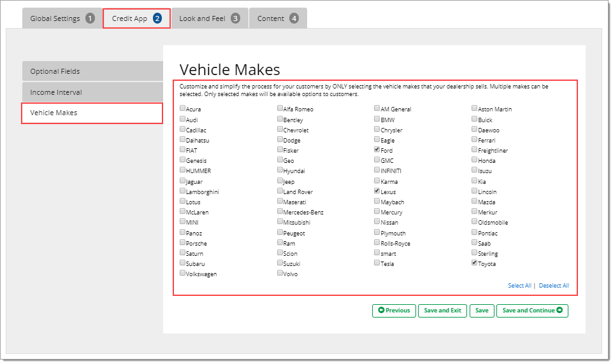
Task: Select Income Interval in the sidebar
Action: 92,92
